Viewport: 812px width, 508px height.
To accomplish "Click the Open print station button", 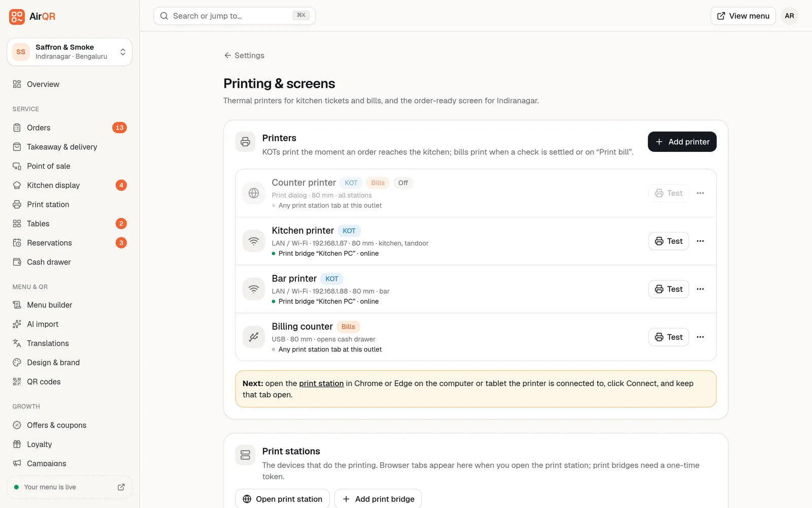I will (x=283, y=499).
